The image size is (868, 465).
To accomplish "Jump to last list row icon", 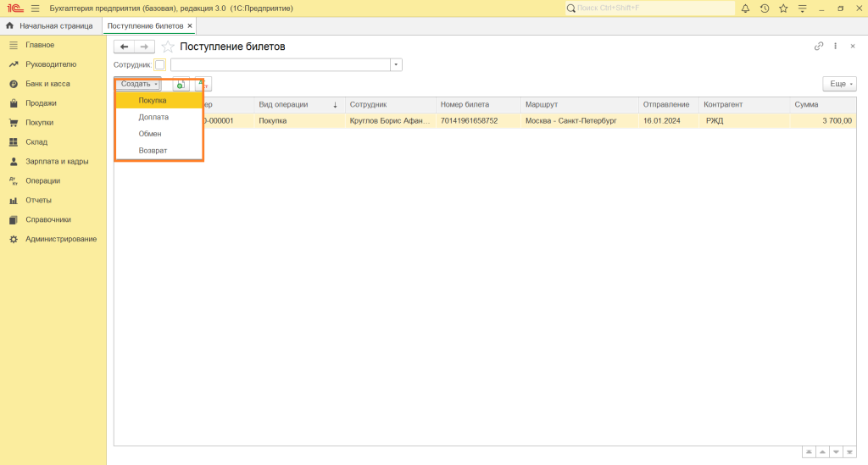I will click(x=850, y=452).
